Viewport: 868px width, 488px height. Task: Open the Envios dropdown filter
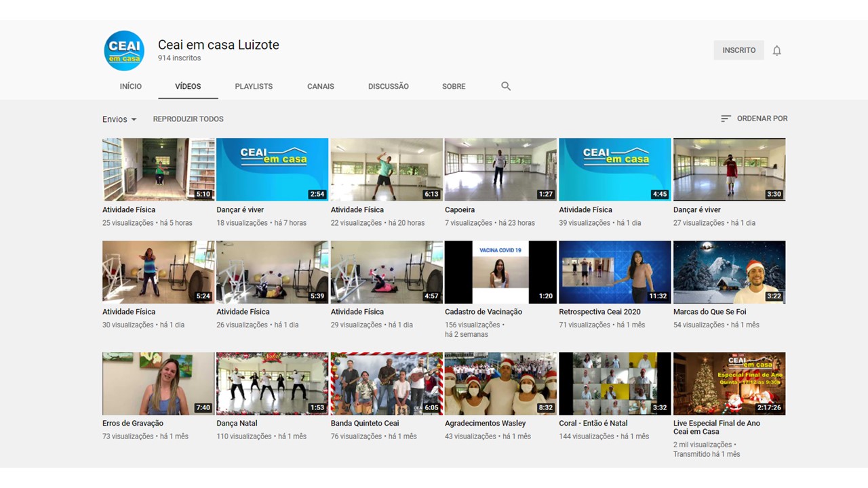(x=119, y=119)
